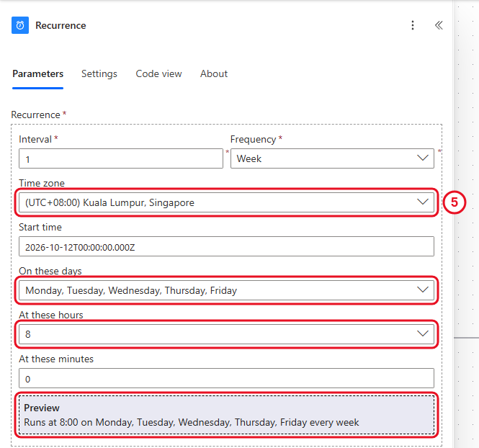Expand the Kuala Lumpur, Singapore time zone dropdown
Screen dimensions: 479x448
pos(226,202)
